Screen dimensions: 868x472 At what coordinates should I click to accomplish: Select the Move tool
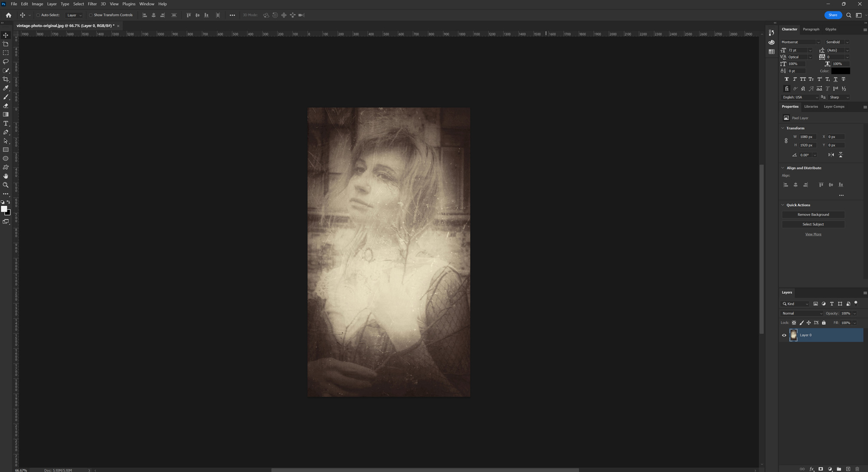tap(5, 35)
